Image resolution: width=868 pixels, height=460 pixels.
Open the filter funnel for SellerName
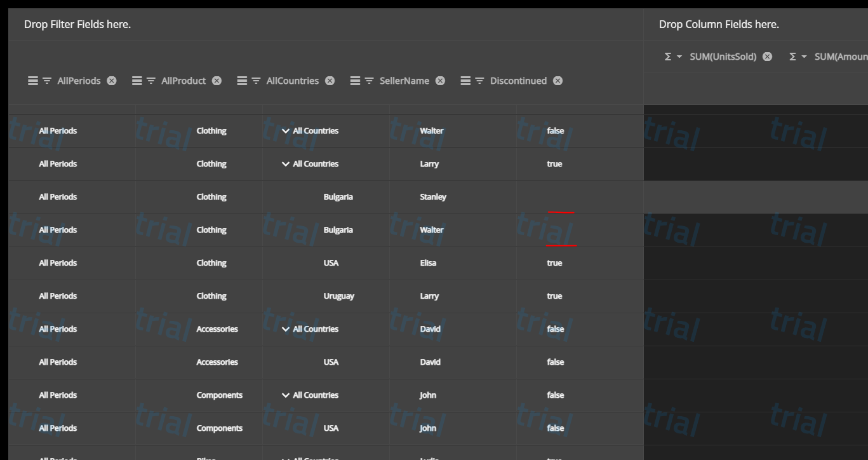(x=369, y=81)
